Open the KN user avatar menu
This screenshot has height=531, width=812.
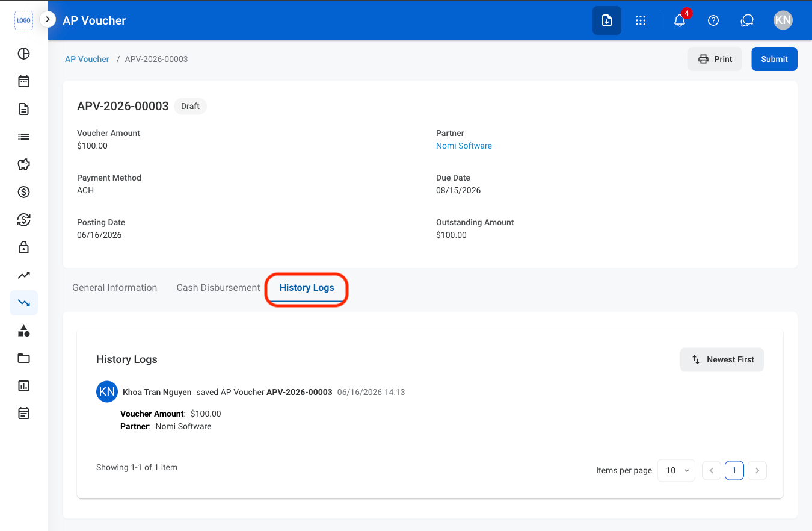pos(783,20)
